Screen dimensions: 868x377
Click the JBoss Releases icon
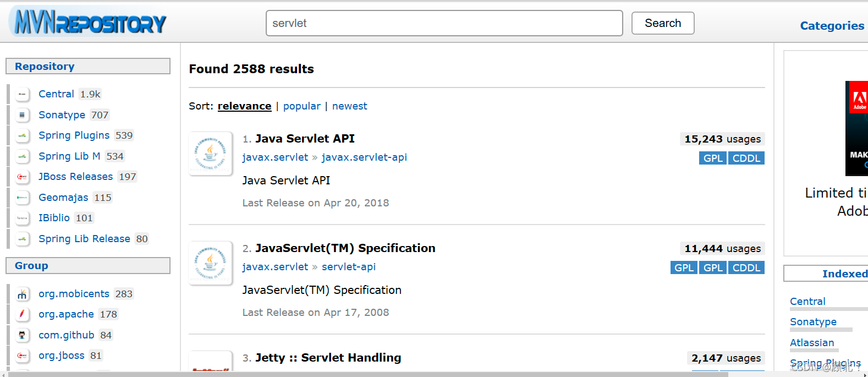[22, 177]
